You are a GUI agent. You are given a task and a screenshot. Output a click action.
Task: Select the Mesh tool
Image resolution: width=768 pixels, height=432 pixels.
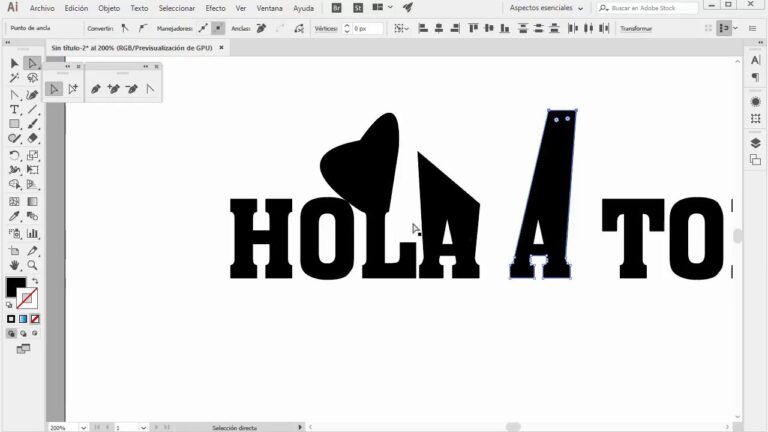tap(14, 202)
